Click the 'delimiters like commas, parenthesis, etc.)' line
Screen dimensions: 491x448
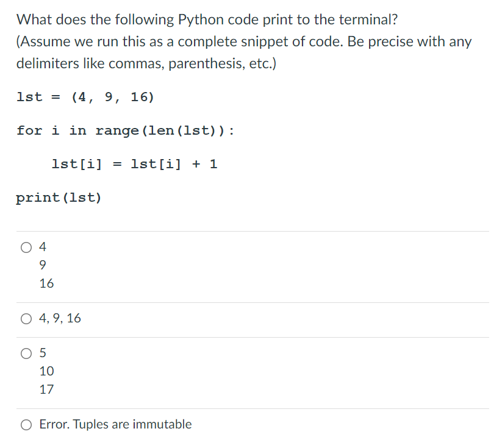coord(146,63)
